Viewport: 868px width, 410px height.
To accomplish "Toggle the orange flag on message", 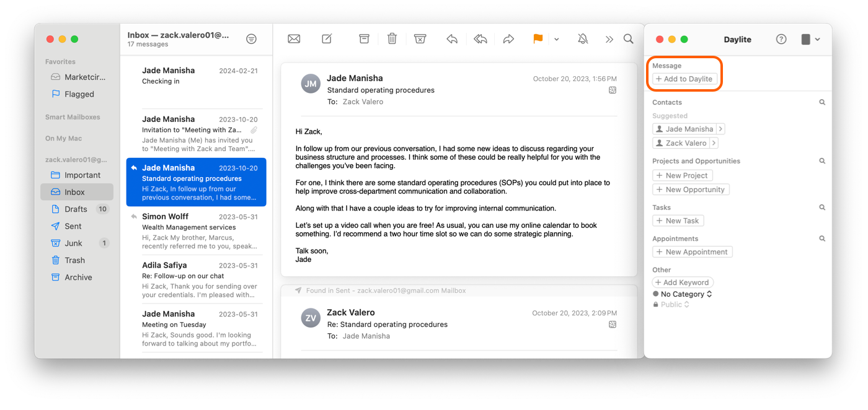I will tap(538, 39).
